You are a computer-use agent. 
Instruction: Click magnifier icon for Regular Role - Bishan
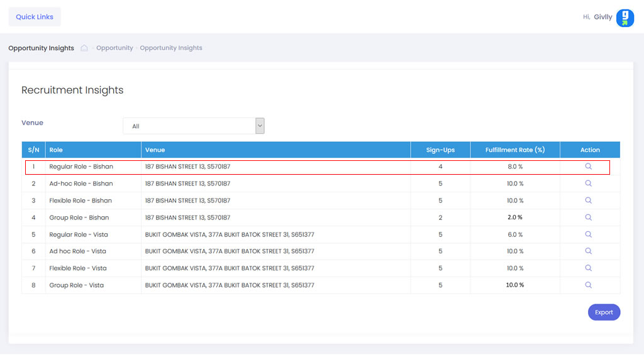[588, 167]
